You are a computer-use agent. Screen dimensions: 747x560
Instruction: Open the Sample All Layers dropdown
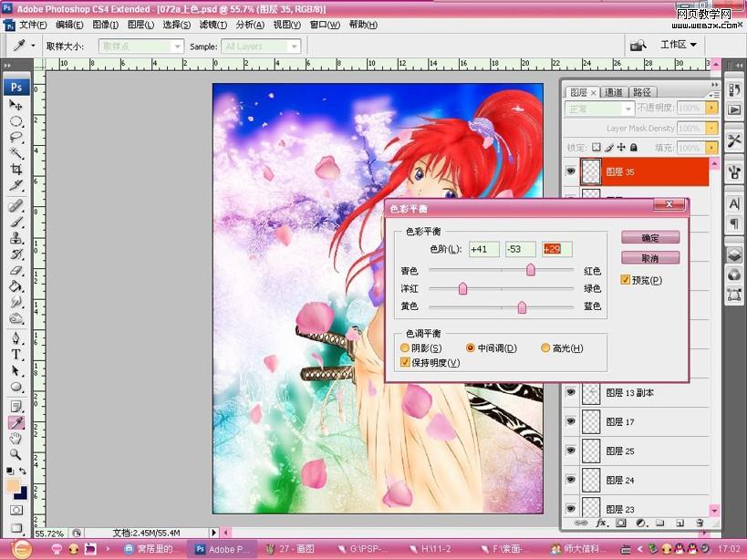tap(261, 47)
